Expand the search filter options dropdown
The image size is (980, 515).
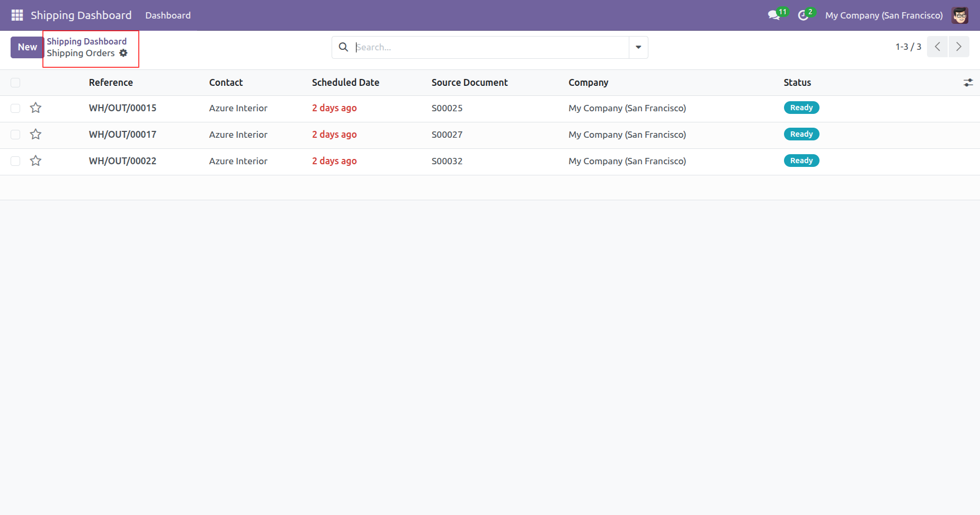pyautogui.click(x=638, y=47)
